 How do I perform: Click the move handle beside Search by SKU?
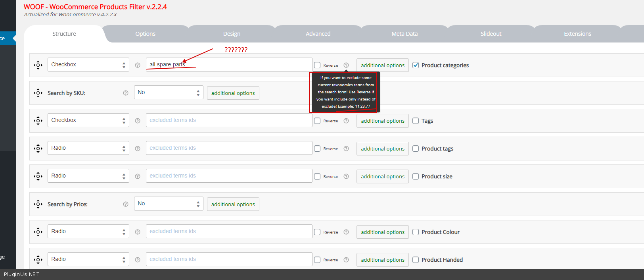tap(38, 93)
